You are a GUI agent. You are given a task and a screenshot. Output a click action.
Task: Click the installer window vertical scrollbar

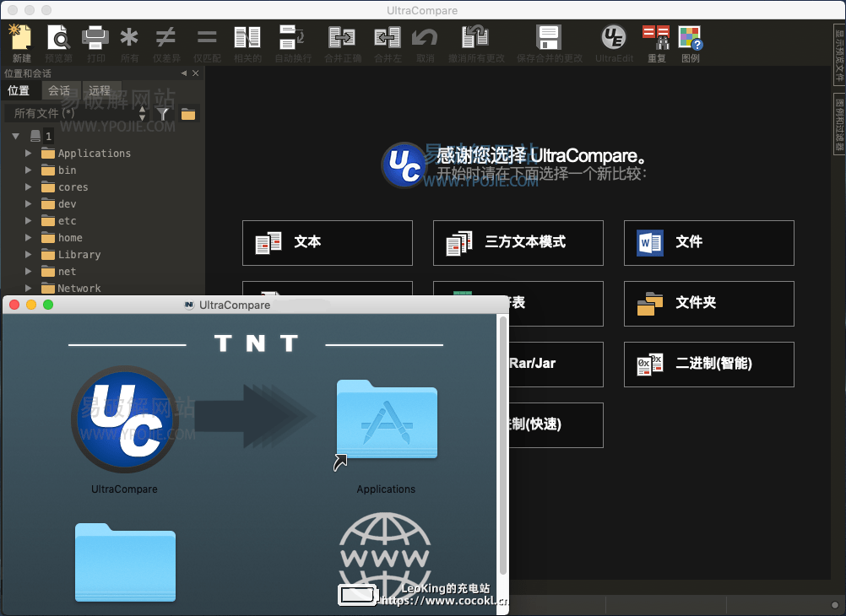(x=503, y=445)
